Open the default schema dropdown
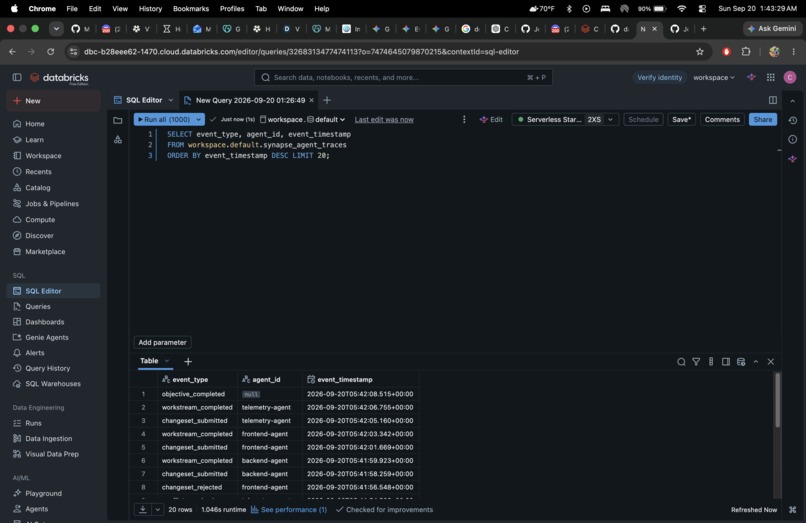Image resolution: width=806 pixels, height=523 pixels. (326, 119)
